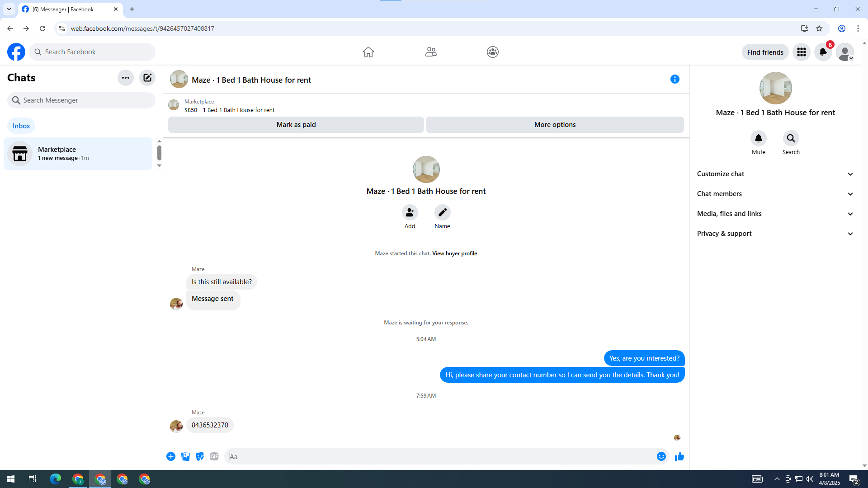Expand Privacy & support section

click(775, 234)
